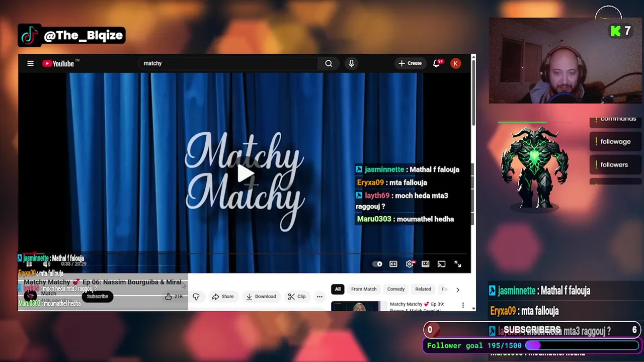This screenshot has width=644, height=362.
Task: Open player settings gear
Action: [x=410, y=264]
